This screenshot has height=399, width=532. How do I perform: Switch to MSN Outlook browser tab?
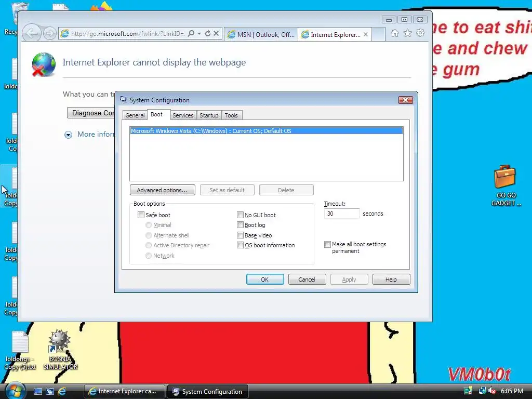261,34
